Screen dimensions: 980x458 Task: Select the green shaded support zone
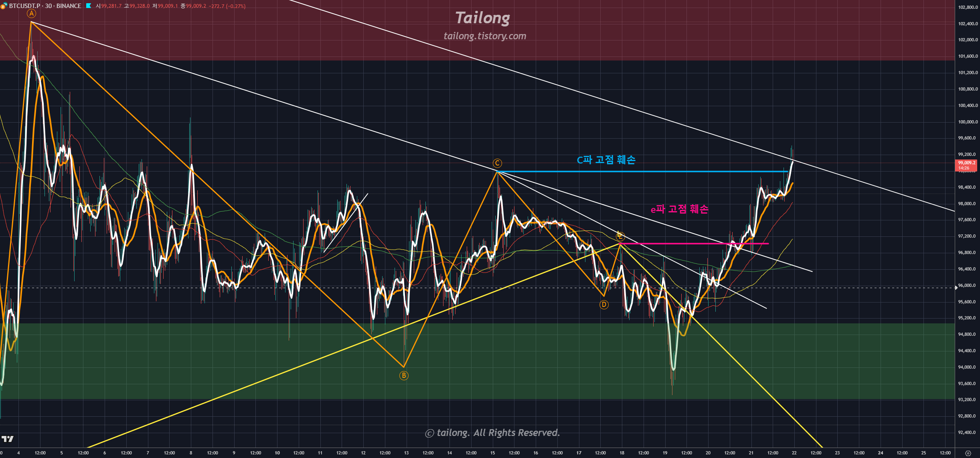coord(477,361)
